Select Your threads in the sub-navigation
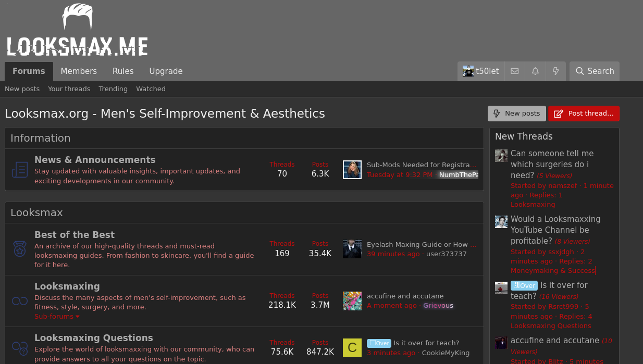This screenshot has width=643, height=364. click(x=69, y=89)
